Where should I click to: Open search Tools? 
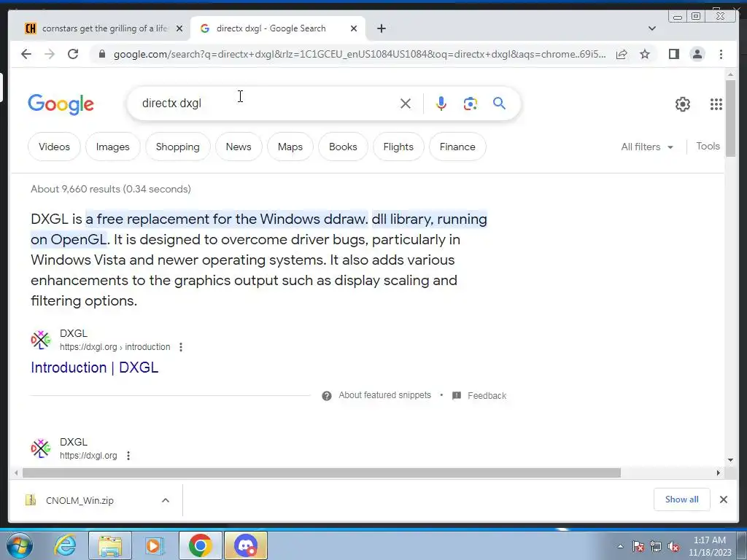click(x=708, y=146)
